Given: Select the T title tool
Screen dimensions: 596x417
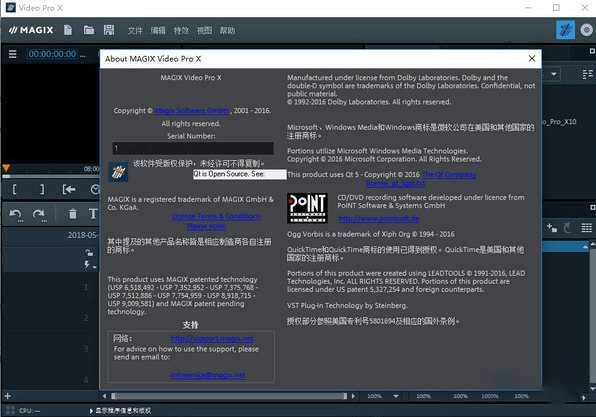Looking at the screenshot, I should (x=93, y=214).
